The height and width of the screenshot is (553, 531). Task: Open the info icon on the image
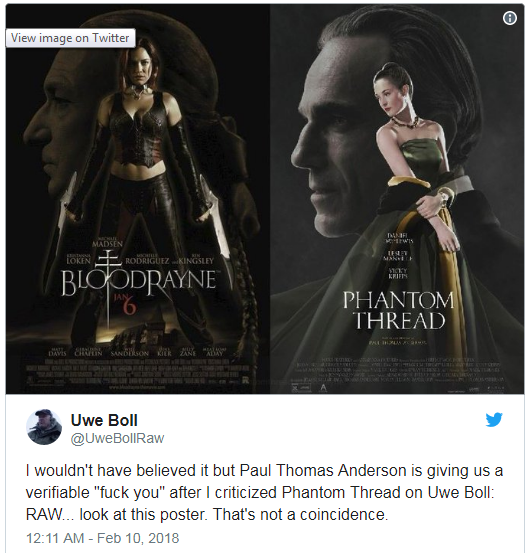(x=509, y=18)
